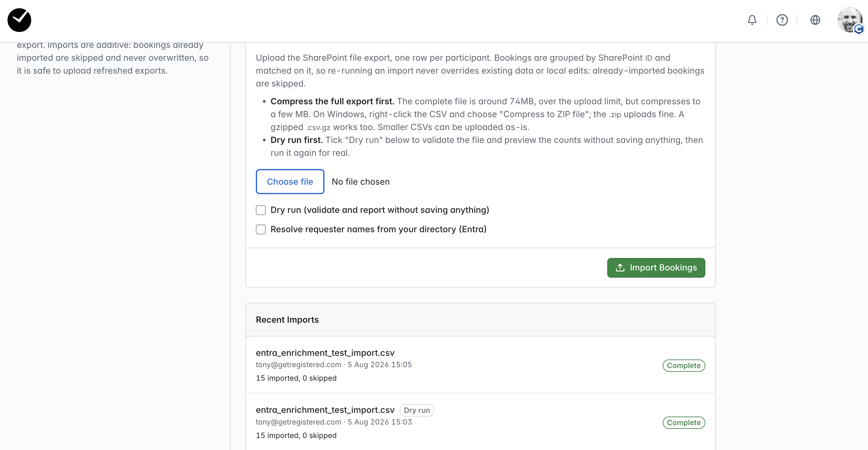Enable the Dry run checkbox
The height and width of the screenshot is (450, 868).
point(260,210)
